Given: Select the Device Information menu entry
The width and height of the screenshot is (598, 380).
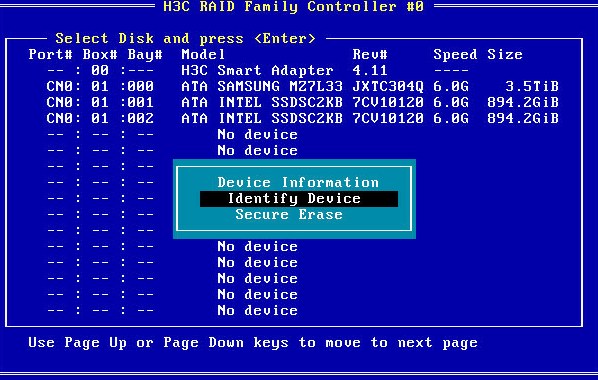Looking at the screenshot, I should click(x=298, y=182).
